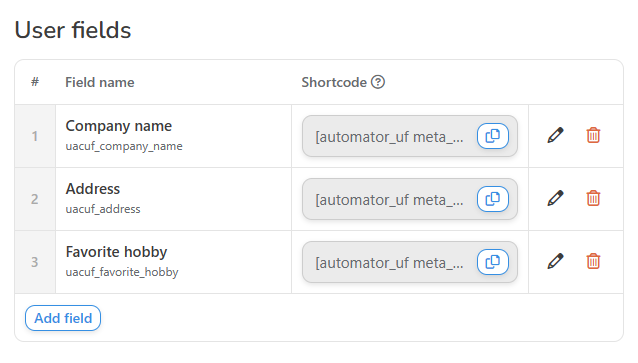Copy the Address shortcode
Screen dimensions: 638x363
pyautogui.click(x=493, y=199)
